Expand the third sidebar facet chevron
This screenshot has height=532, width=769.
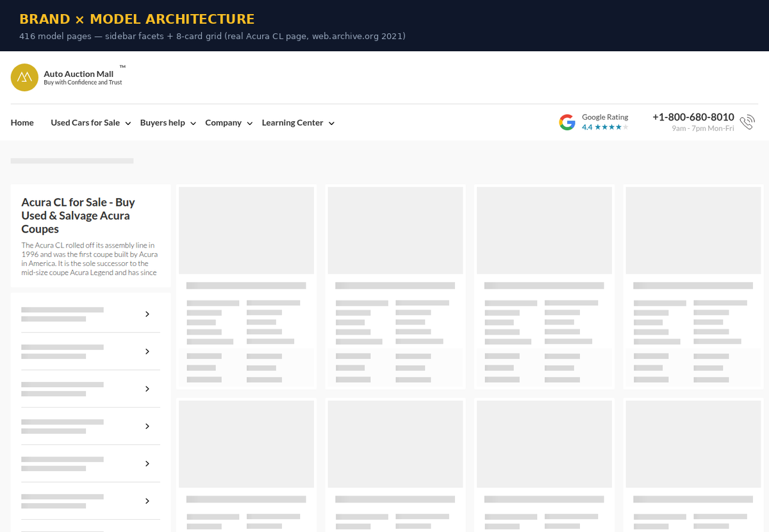pos(147,389)
